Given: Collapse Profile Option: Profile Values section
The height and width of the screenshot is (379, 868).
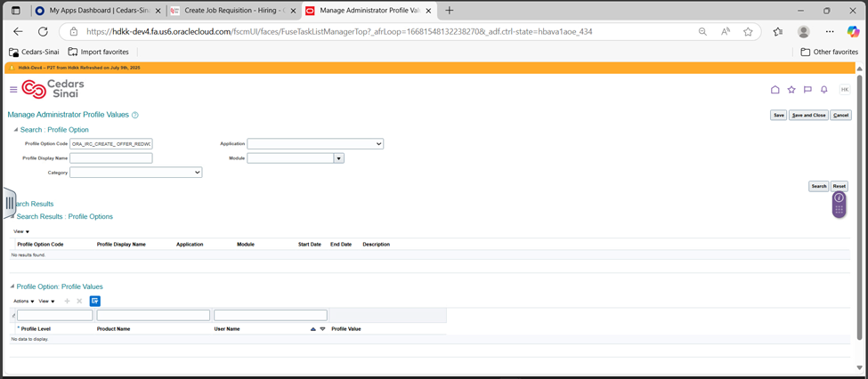Looking at the screenshot, I should [x=12, y=287].
